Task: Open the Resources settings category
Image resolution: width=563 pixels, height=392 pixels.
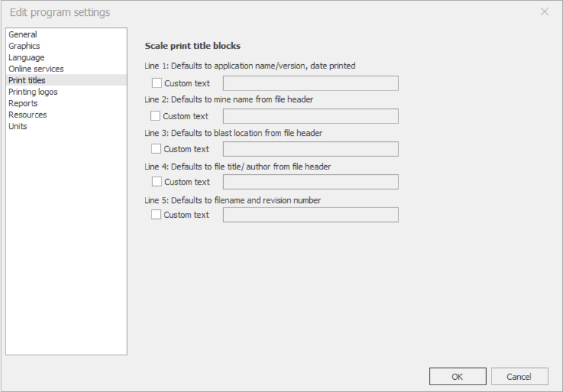Action: tap(28, 115)
